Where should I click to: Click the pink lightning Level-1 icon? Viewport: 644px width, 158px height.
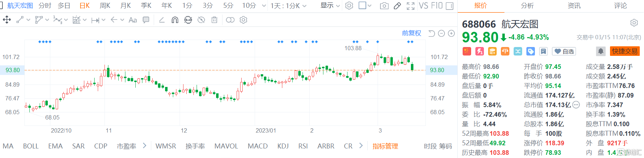pyautogui.click(x=480, y=51)
